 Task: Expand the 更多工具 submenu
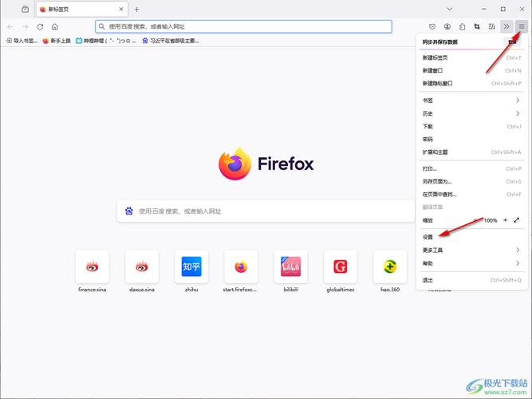[x=471, y=250]
